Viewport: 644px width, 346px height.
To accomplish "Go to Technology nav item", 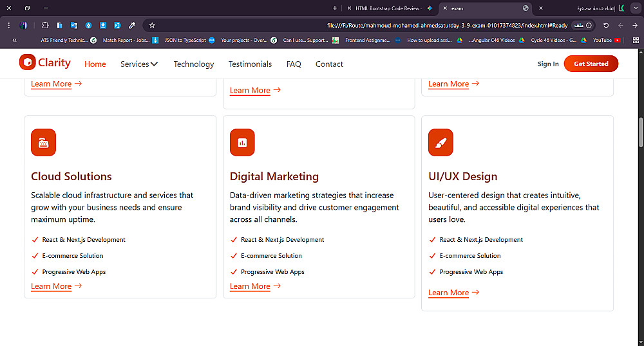I will tap(194, 64).
